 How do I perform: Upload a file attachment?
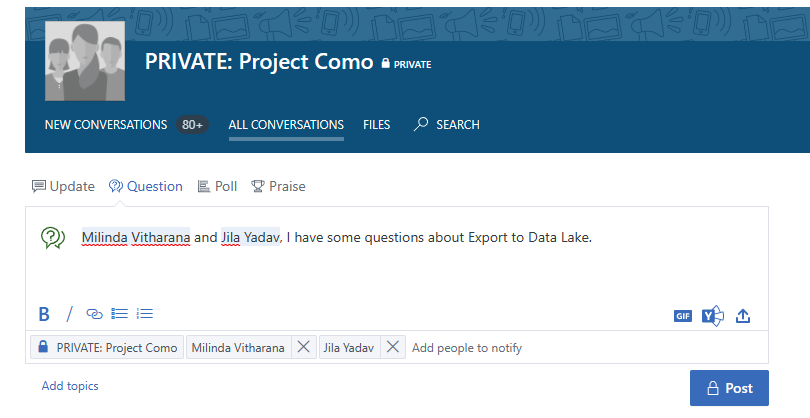(x=743, y=316)
